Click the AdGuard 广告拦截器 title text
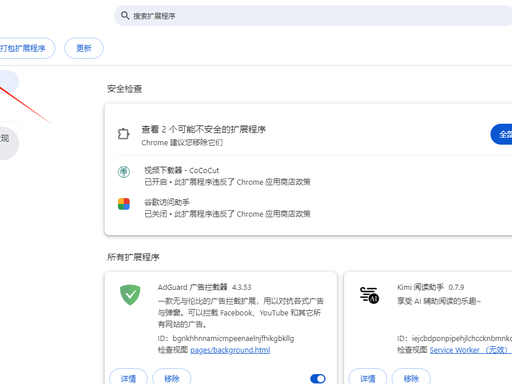Viewport: 512px width, 384px height. pyautogui.click(x=192, y=287)
